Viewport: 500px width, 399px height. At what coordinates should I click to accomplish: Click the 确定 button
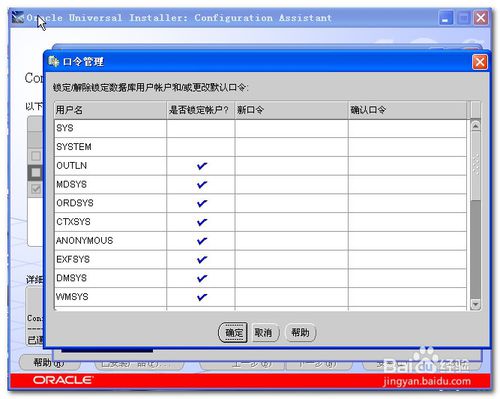click(233, 332)
